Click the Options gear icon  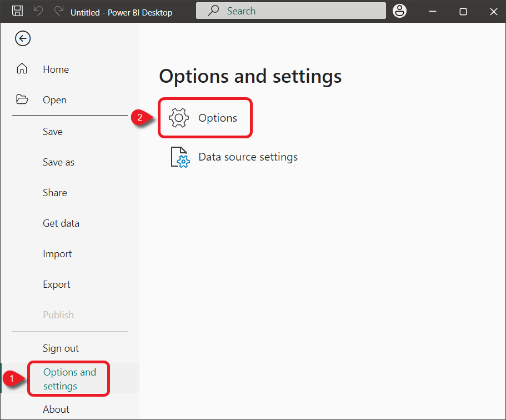pyautogui.click(x=179, y=118)
